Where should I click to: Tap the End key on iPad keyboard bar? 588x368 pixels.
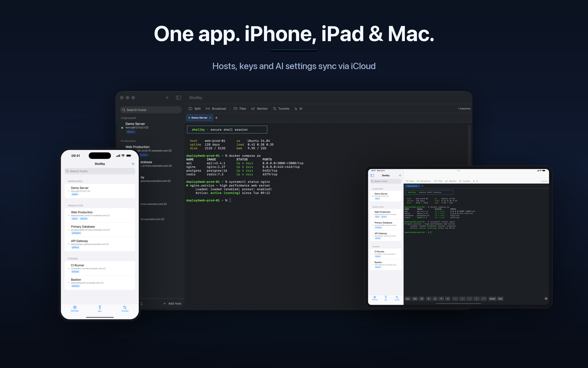[x=500, y=299]
